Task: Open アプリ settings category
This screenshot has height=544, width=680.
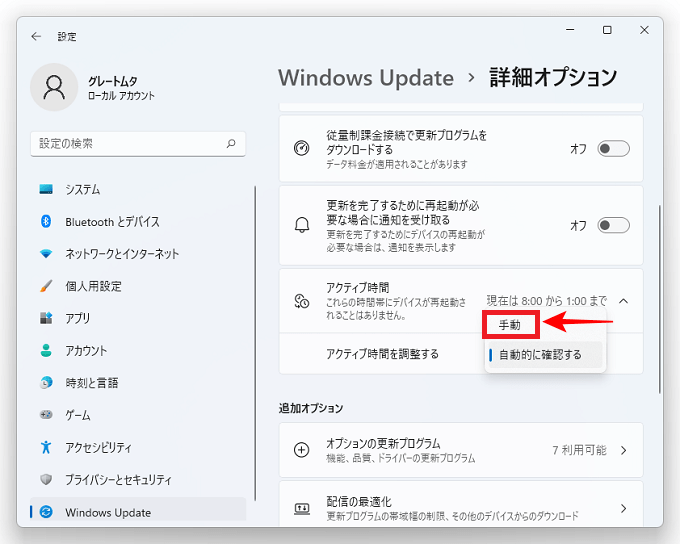Action: pos(138,318)
